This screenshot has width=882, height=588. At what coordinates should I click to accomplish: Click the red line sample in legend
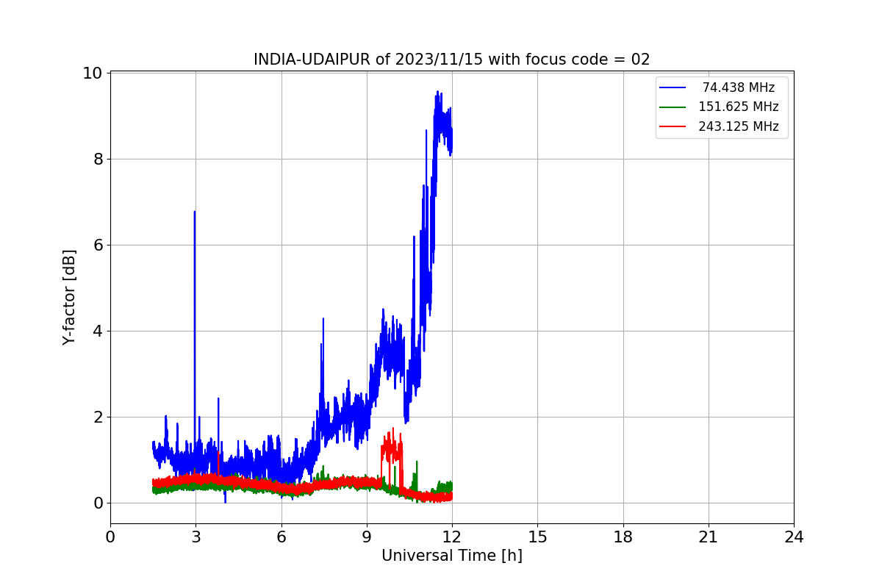click(x=673, y=126)
